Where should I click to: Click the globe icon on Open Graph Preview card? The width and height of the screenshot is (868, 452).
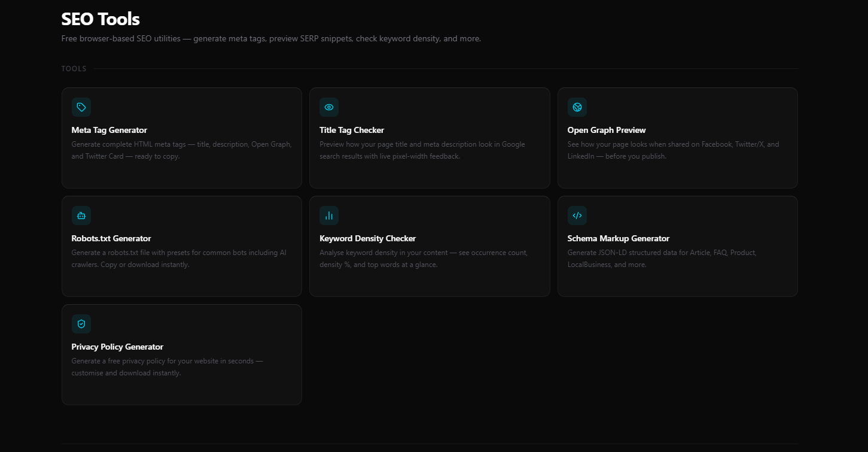[577, 107]
